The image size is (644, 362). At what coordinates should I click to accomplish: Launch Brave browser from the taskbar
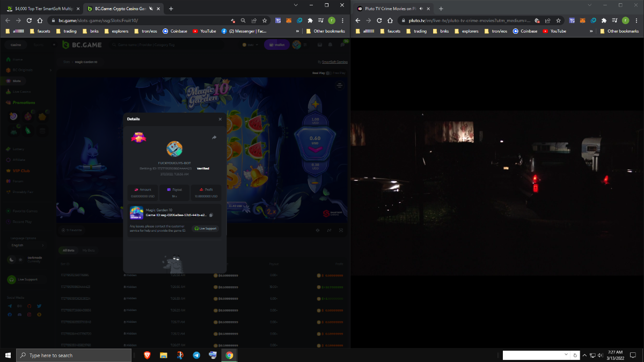pos(147,355)
